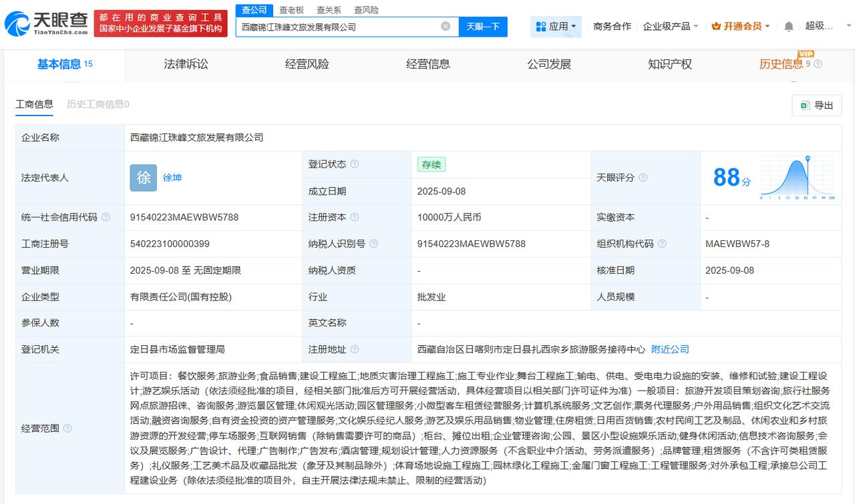The image size is (855, 504).
Task: Select 定日县市场监督管理局 registration authority
Action: (x=178, y=349)
